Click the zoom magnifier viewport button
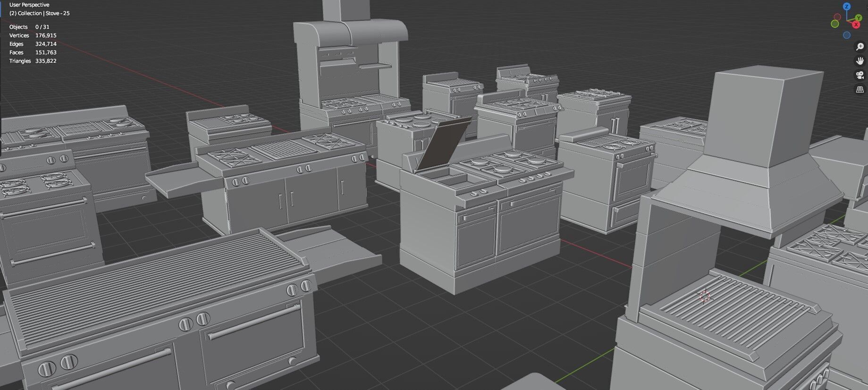 (x=860, y=47)
